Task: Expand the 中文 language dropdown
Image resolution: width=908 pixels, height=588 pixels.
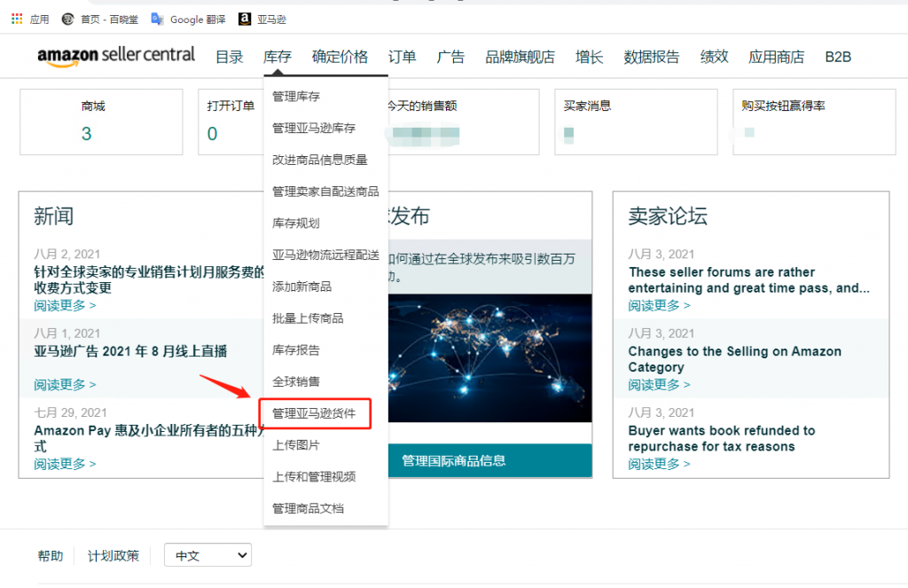Action: pos(207,555)
